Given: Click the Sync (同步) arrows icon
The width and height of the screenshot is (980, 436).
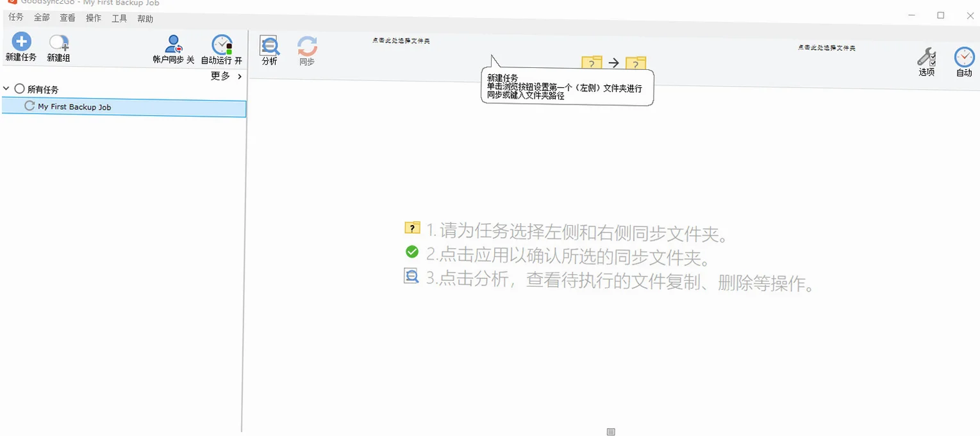Looking at the screenshot, I should 307,46.
